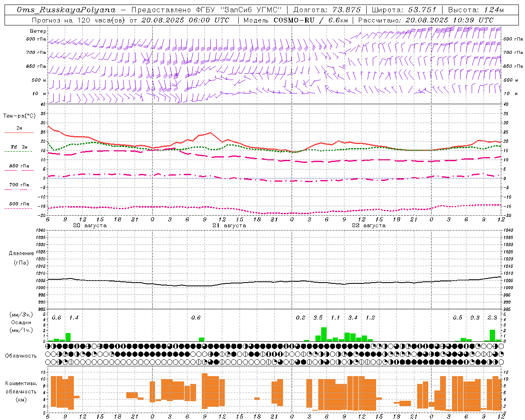Image resolution: width=525 pixels, height=420 pixels.
Task: Click the date label 22 августа
Action: (369, 226)
